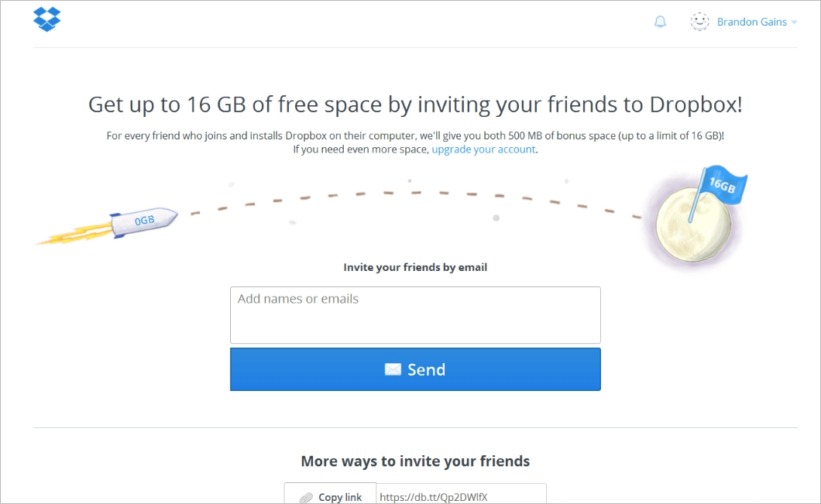
Task: Click the Dropbox logo
Action: pyautogui.click(x=46, y=19)
